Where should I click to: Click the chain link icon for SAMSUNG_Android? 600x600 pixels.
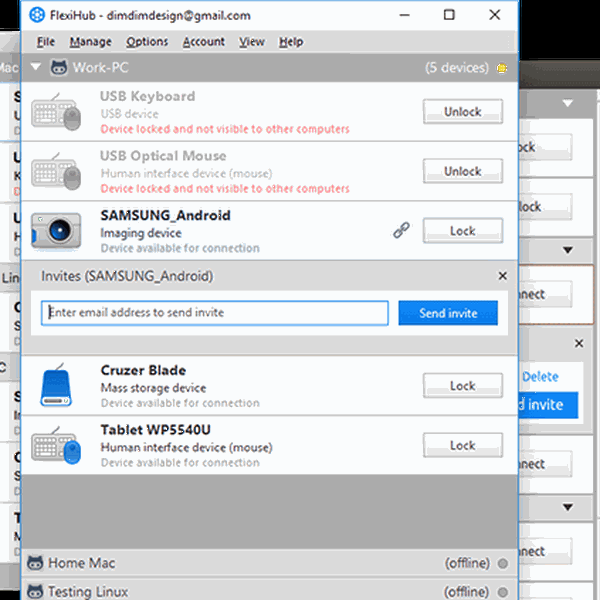(401, 230)
